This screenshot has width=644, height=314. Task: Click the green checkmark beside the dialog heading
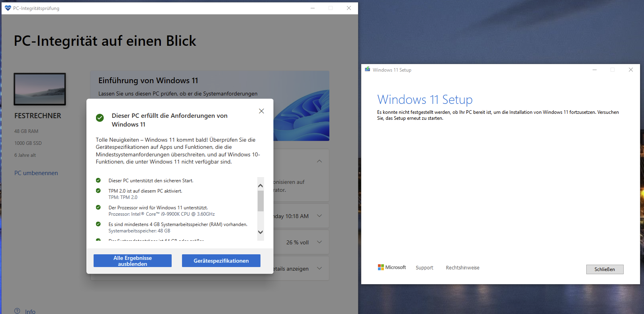(100, 118)
